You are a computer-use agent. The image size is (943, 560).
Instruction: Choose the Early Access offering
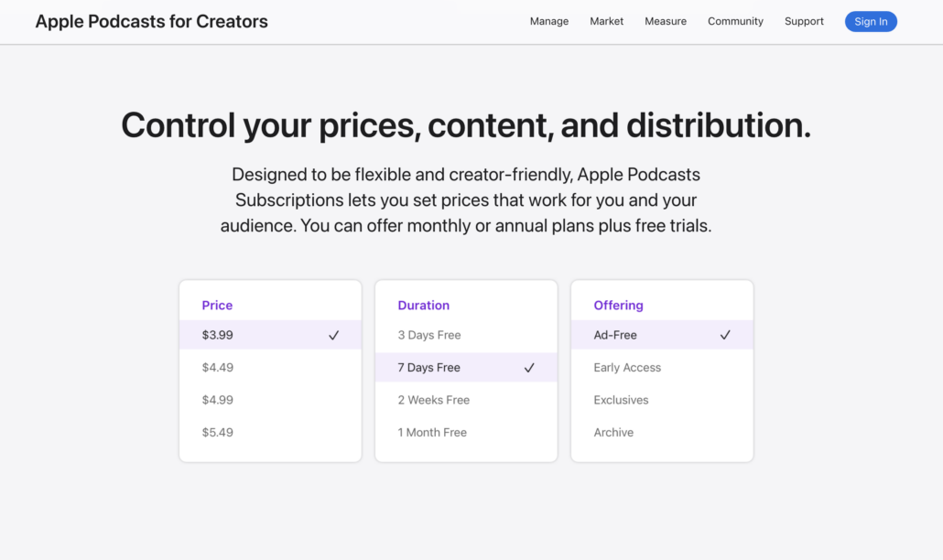tap(627, 368)
